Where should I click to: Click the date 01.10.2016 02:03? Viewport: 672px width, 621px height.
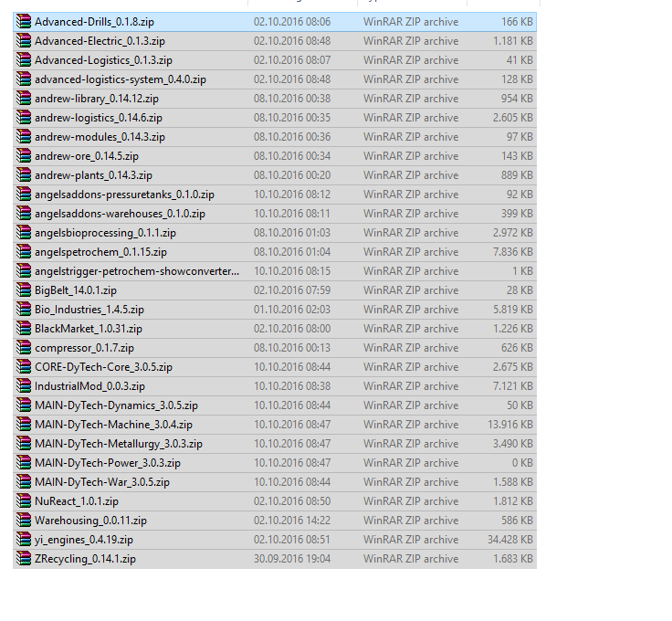coord(292,310)
